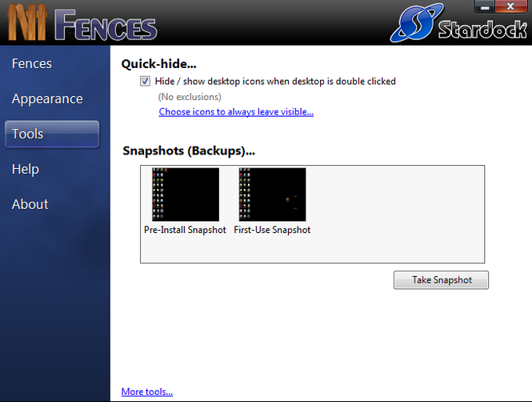Viewport: 532px width, 402px height.
Task: Click the 'Pre-Install Snapshot' label
Action: pos(185,230)
